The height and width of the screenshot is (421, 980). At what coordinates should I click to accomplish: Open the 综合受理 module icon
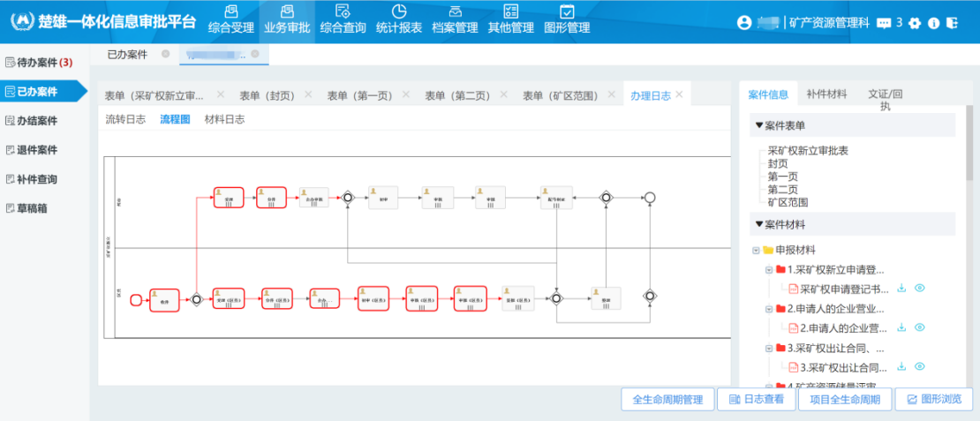[230, 11]
